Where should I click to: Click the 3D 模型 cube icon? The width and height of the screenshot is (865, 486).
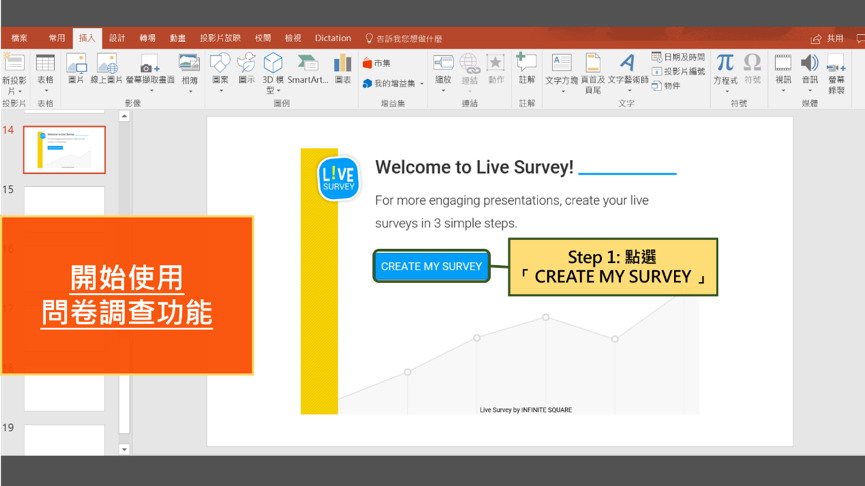point(273,63)
